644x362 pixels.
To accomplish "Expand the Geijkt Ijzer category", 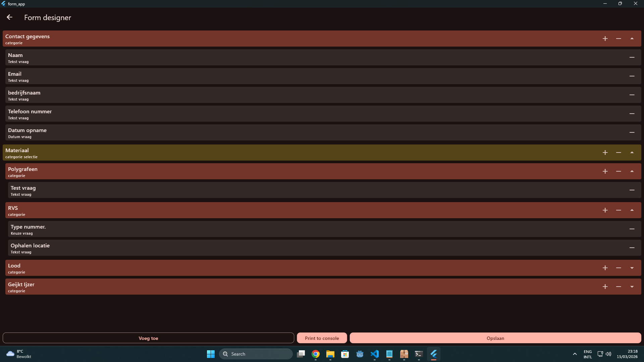I will (x=632, y=287).
